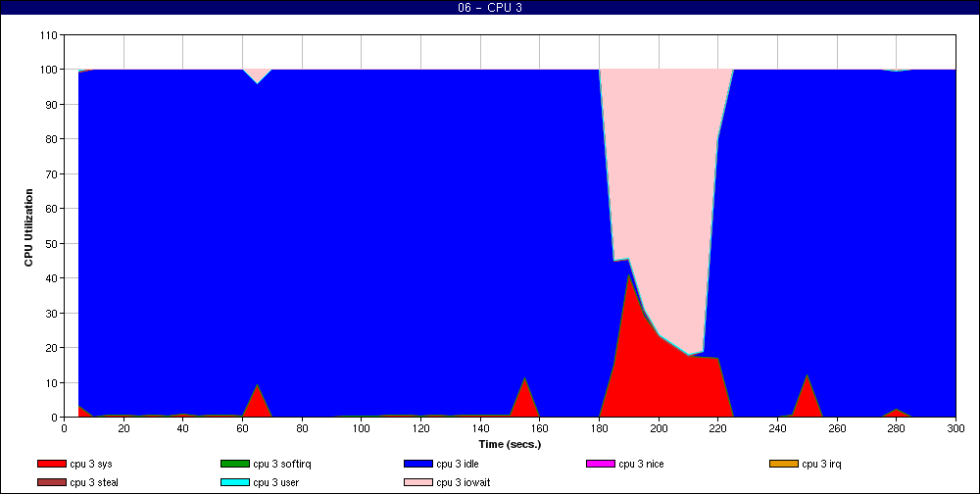980x494 pixels.
Task: Click the 'Time (secs.)' axis label
Action: pyautogui.click(x=510, y=445)
